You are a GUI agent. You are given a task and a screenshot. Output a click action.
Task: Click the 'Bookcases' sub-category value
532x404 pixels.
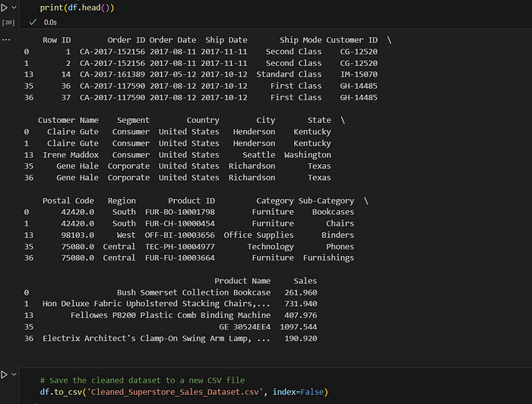click(333, 212)
